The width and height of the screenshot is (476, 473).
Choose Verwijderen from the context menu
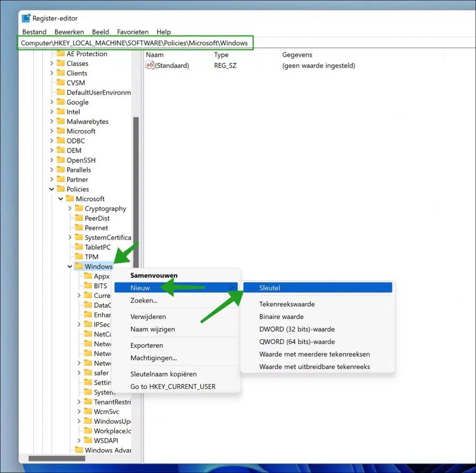click(177, 316)
